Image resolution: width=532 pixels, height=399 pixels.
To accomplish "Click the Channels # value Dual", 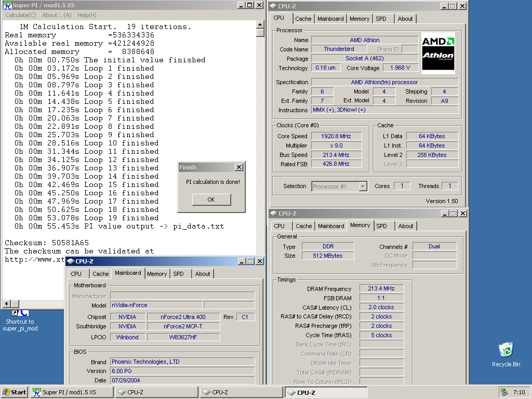I will click(x=435, y=246).
